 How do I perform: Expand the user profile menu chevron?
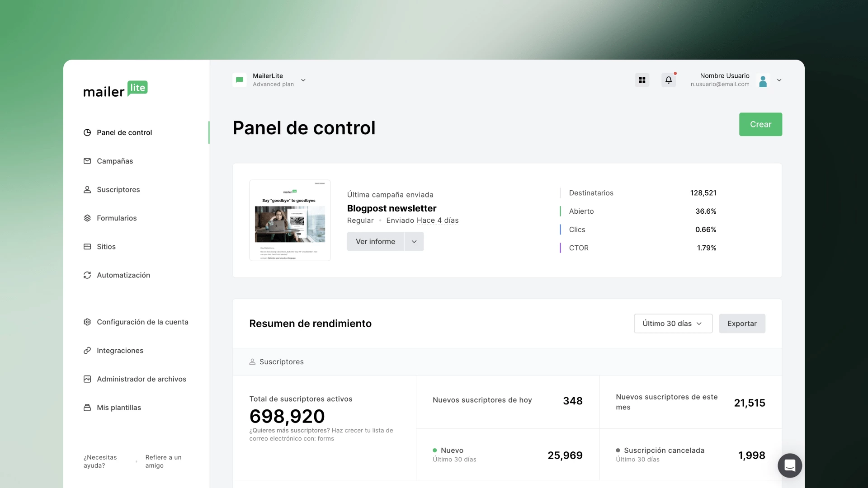pos(779,80)
